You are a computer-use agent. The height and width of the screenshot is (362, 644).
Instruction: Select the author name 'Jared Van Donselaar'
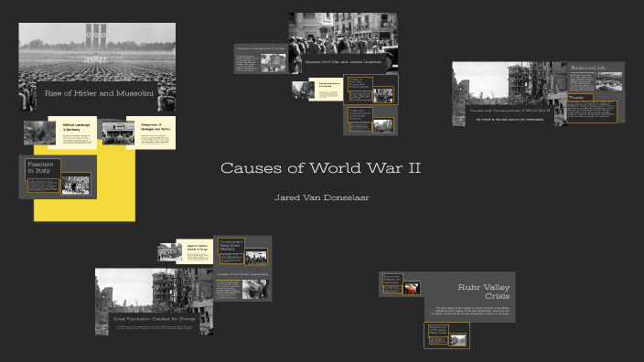(322, 197)
